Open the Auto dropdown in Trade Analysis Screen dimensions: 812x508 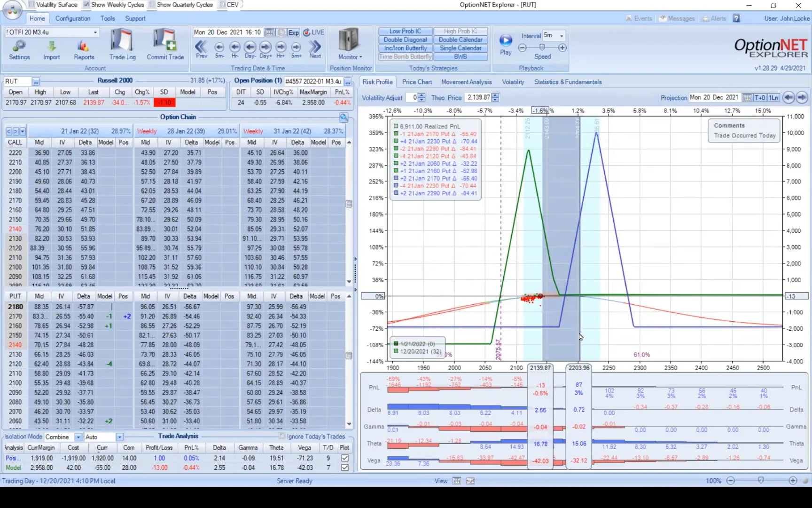coord(119,437)
